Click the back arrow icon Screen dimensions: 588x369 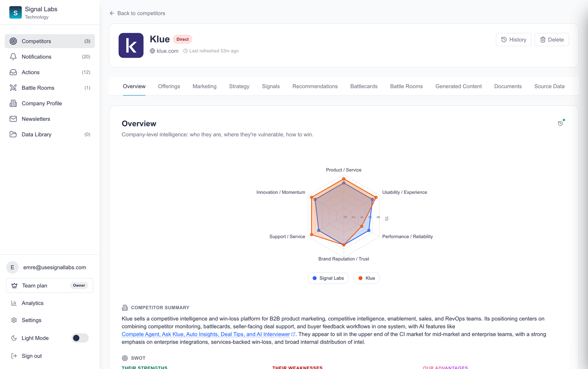coord(112,13)
